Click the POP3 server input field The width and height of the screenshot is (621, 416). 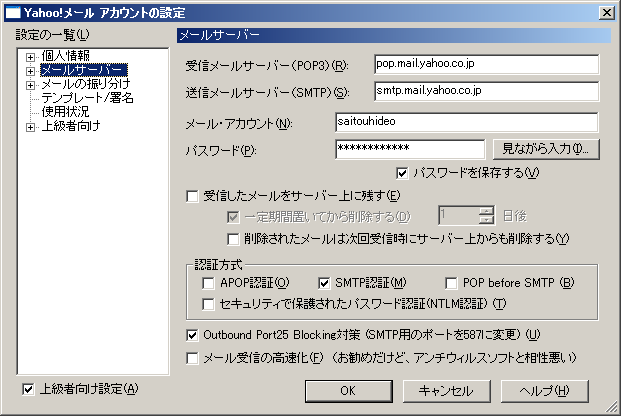click(485, 64)
